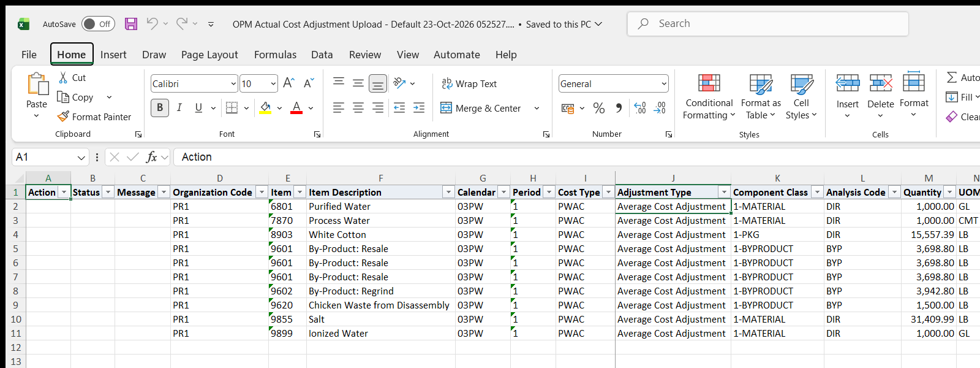Open the font size dropdown
Image resolution: width=980 pixels, height=368 pixels.
[x=273, y=83]
